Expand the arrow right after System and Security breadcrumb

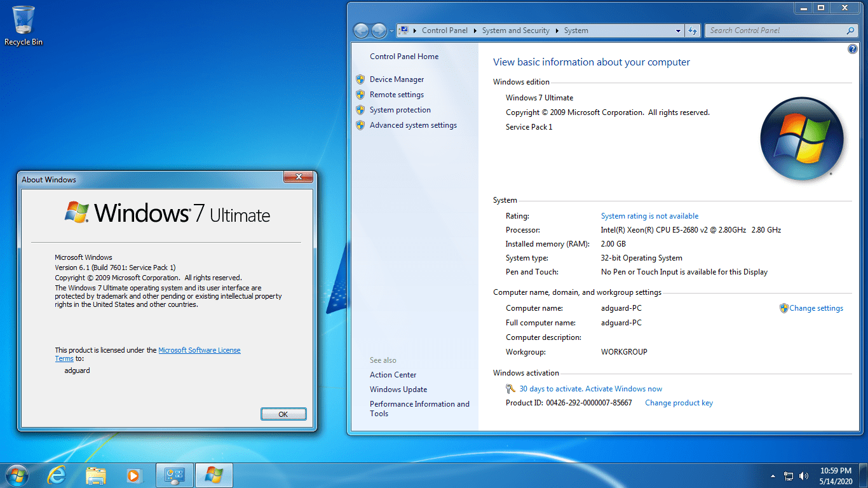click(x=557, y=30)
